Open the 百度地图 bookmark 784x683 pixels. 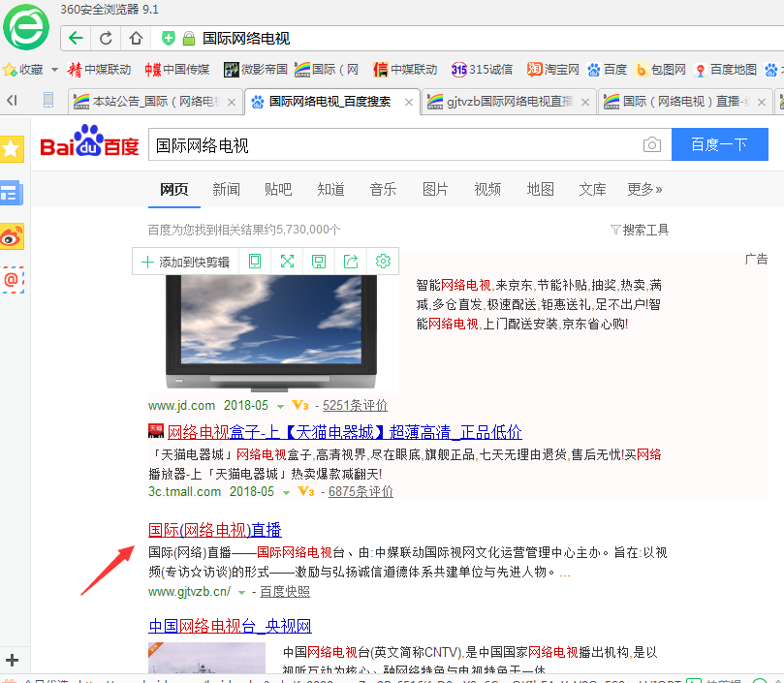[x=726, y=70]
